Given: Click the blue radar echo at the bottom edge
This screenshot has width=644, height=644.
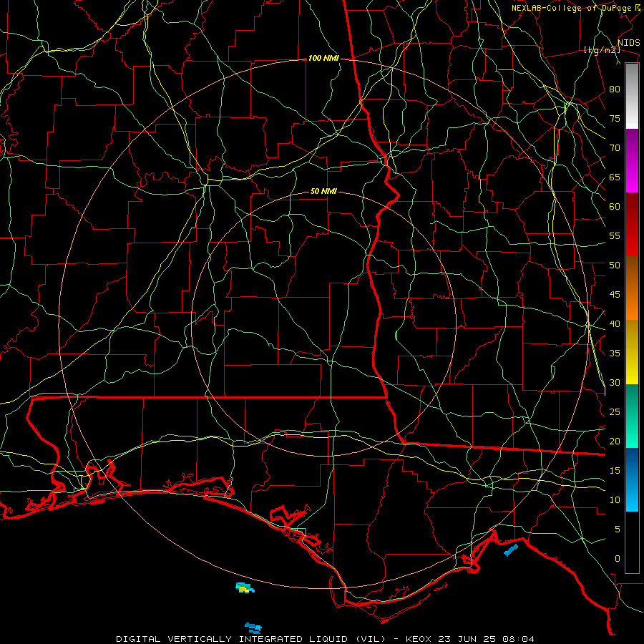Looking at the screenshot, I should coord(253,628).
